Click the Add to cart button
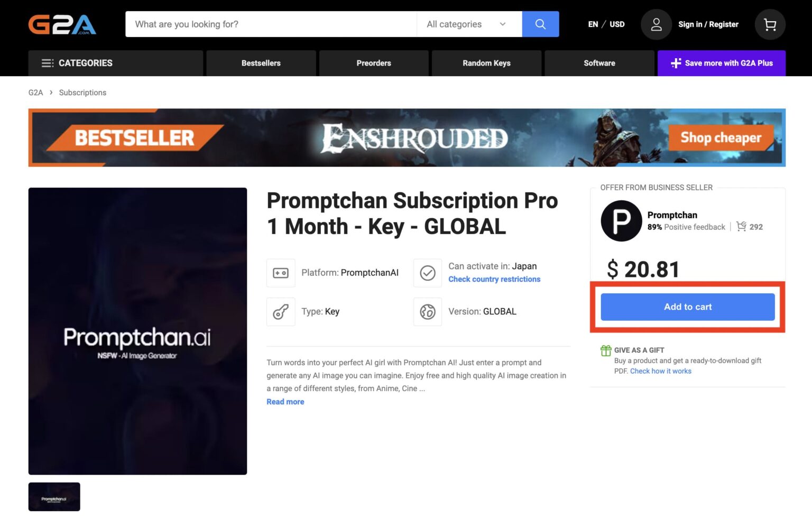The width and height of the screenshot is (812, 527). [x=687, y=307]
